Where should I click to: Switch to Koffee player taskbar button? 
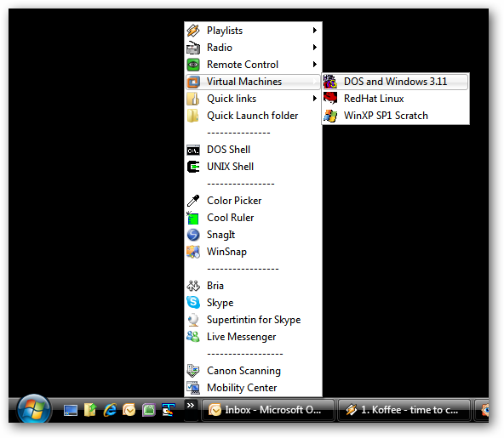tap(404, 410)
